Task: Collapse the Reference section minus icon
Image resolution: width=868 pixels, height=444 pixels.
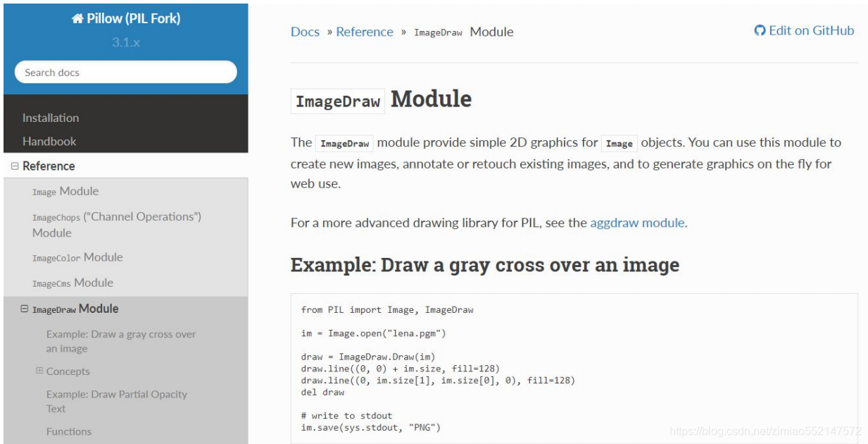Action: tap(15, 166)
